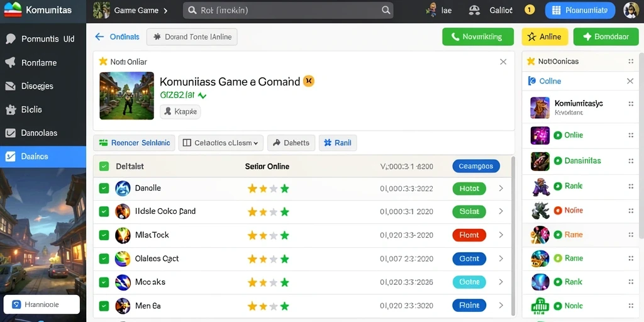Screen dimensions: 644x322
Task: Select the Dealnes sidebar item
Action: tap(43, 157)
